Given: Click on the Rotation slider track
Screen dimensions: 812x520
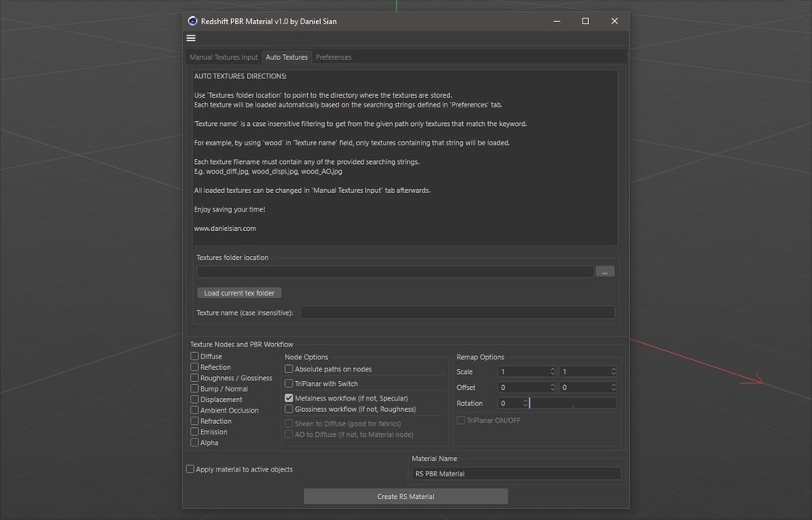Looking at the screenshot, I should click(574, 403).
